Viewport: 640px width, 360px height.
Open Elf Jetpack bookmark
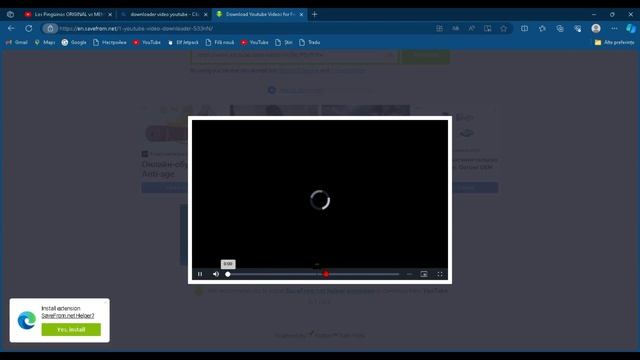tap(183, 42)
